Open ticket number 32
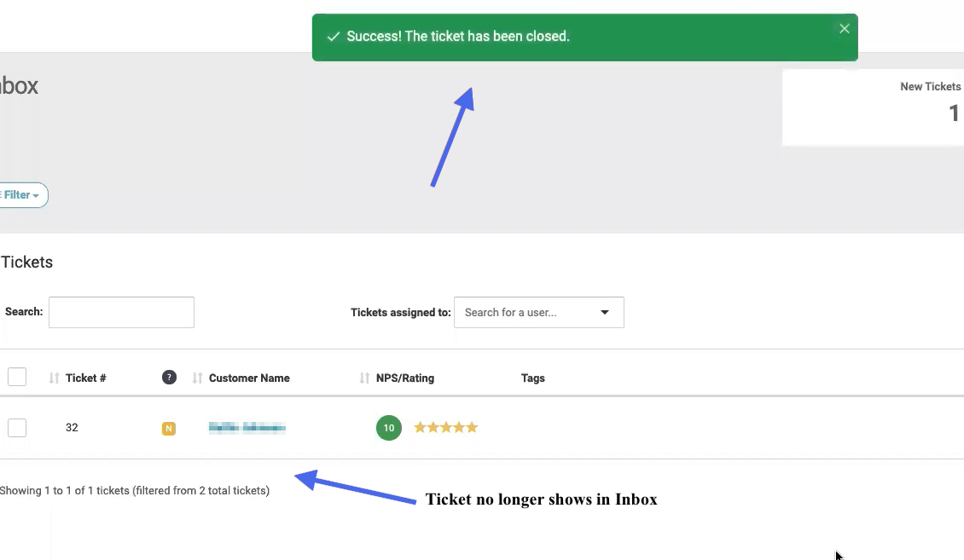The height and width of the screenshot is (560, 964). (x=72, y=427)
